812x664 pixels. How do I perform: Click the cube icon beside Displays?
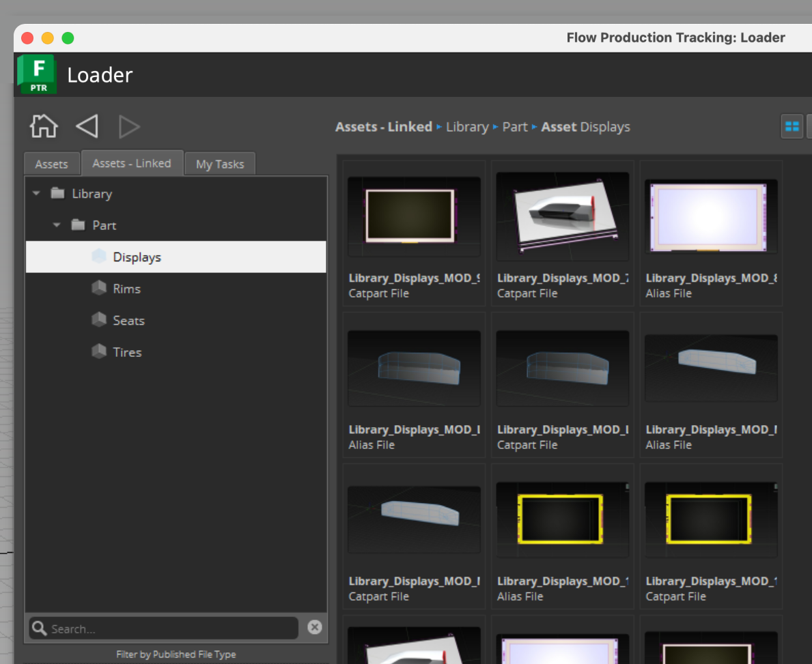point(99,256)
